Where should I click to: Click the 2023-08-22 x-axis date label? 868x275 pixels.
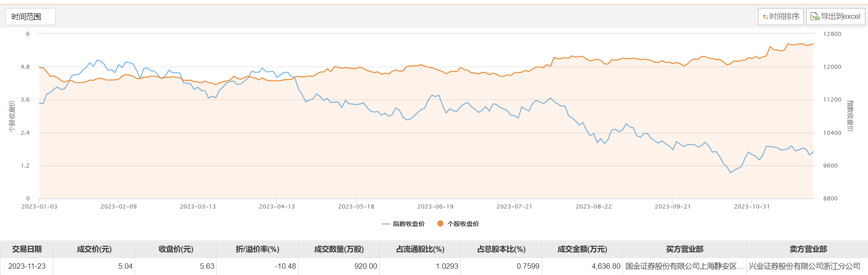(x=594, y=207)
